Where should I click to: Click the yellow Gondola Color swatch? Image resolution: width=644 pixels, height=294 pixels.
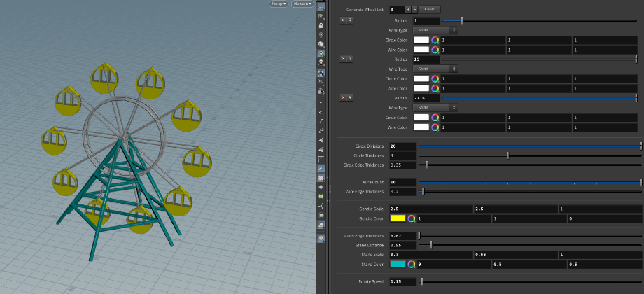click(398, 219)
